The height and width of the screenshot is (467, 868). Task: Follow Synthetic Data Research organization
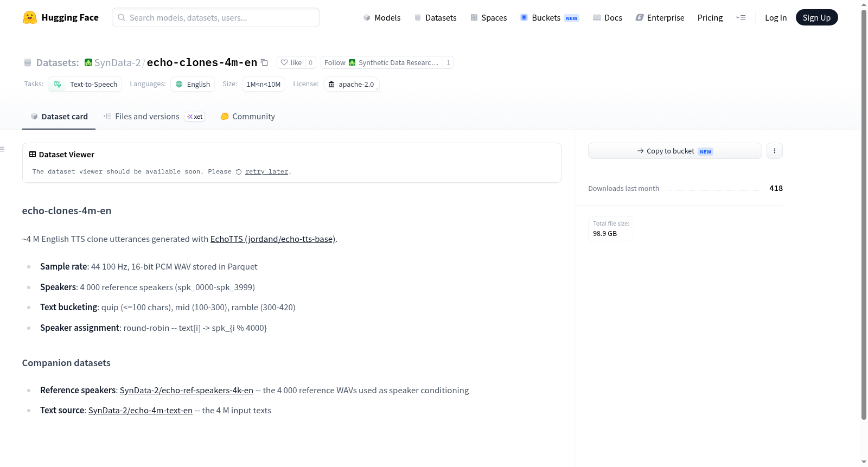pyautogui.click(x=381, y=62)
